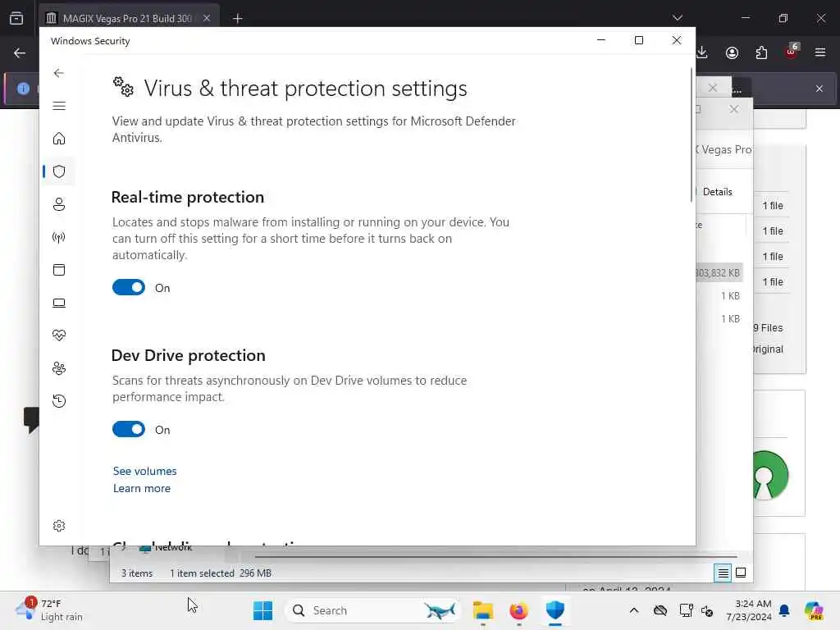The height and width of the screenshot is (630, 840).
Task: Show hidden system tray icons
Action: pyautogui.click(x=634, y=610)
